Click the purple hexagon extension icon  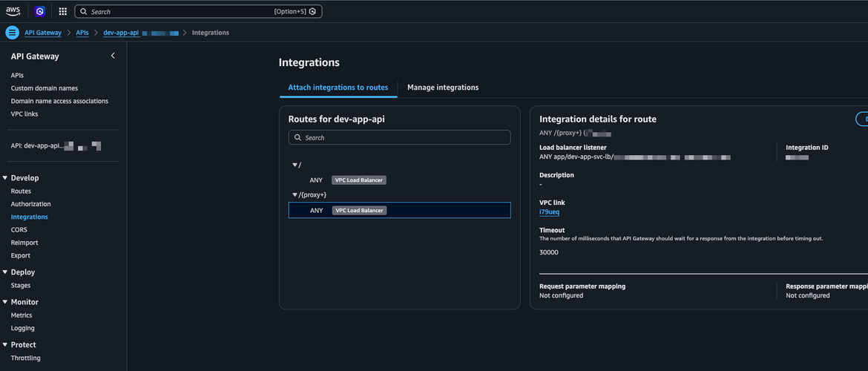pos(39,11)
